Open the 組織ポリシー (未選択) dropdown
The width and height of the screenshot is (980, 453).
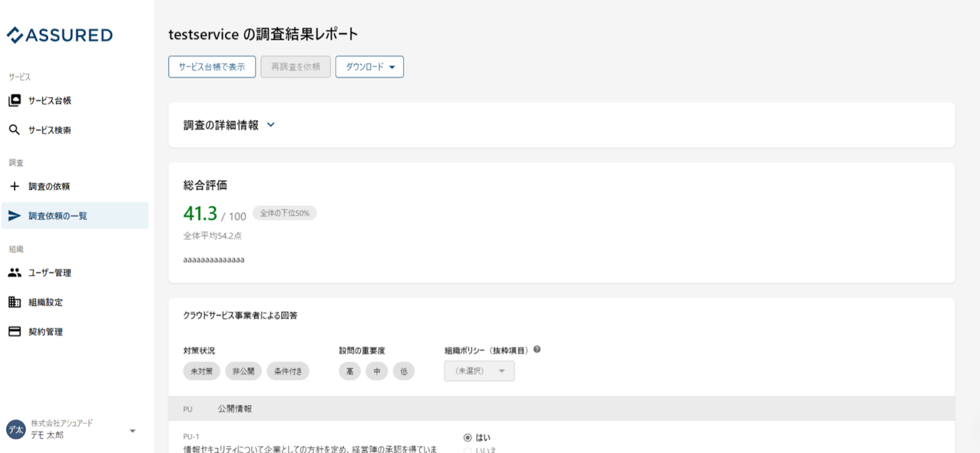tap(479, 371)
